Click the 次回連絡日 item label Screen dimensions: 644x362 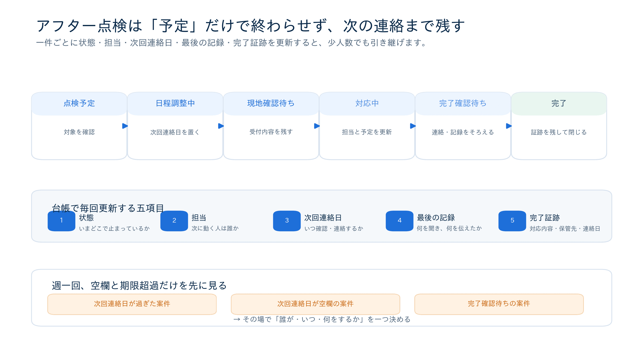[x=323, y=218]
